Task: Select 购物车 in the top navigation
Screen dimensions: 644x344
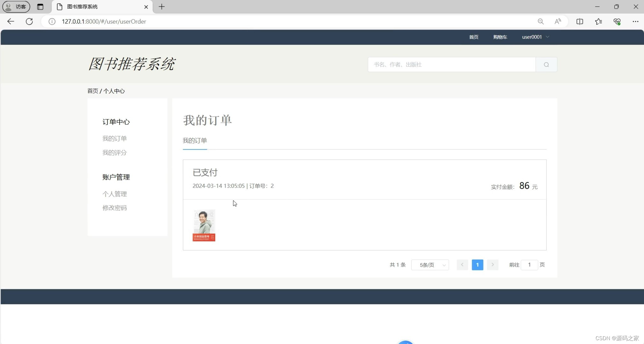Action: tap(500, 37)
